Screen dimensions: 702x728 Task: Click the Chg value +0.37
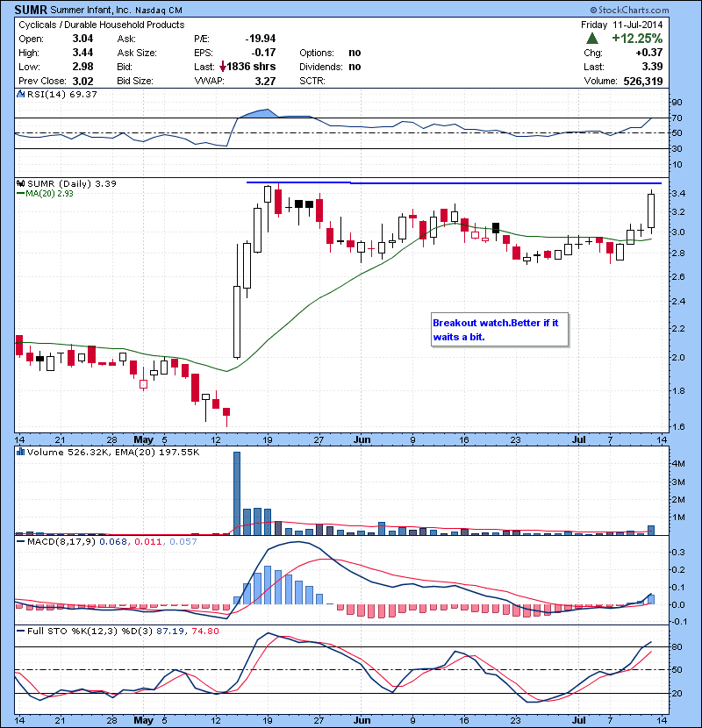pyautogui.click(x=649, y=53)
